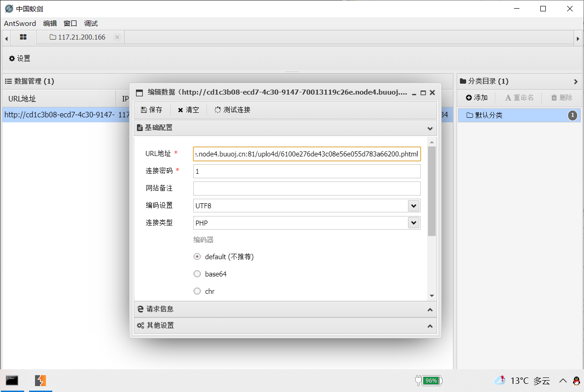Screen dimensions: 584x392
Task: Select the chr encoder
Action: tap(197, 291)
